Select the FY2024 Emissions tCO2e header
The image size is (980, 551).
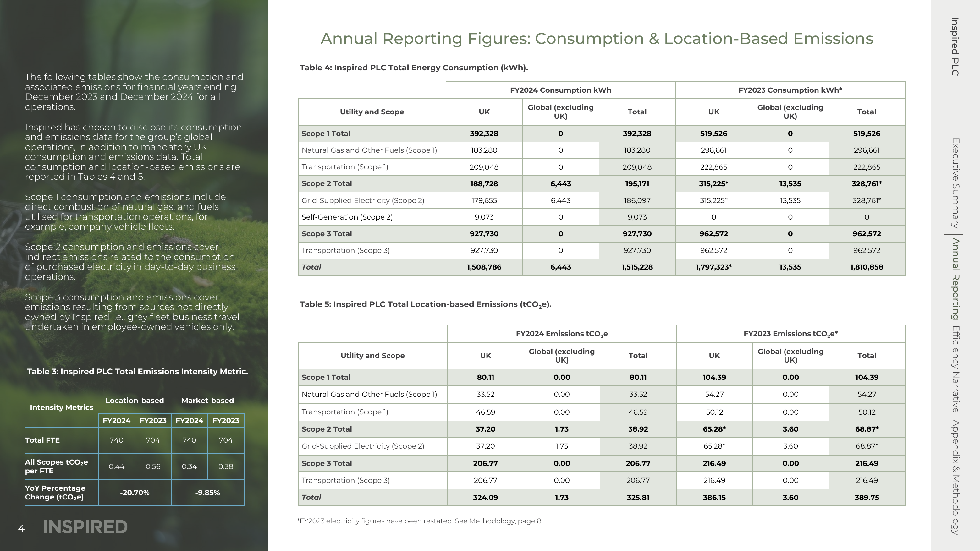(562, 334)
